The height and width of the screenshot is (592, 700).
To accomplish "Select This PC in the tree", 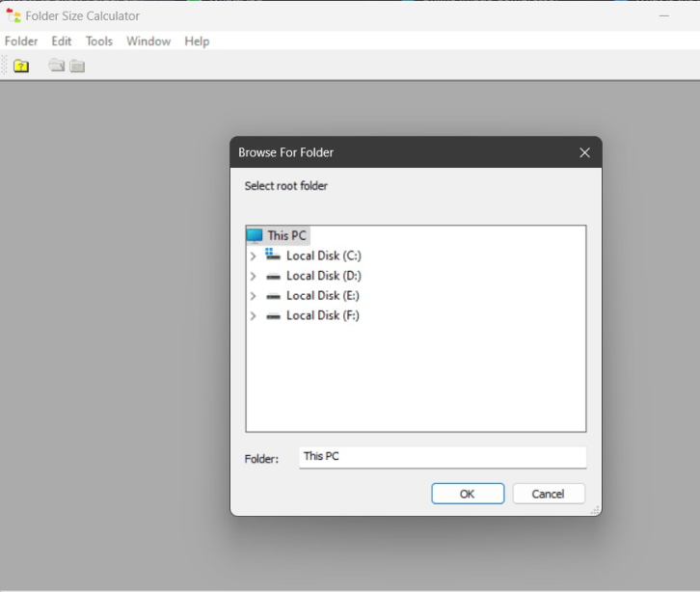I will pyautogui.click(x=286, y=235).
